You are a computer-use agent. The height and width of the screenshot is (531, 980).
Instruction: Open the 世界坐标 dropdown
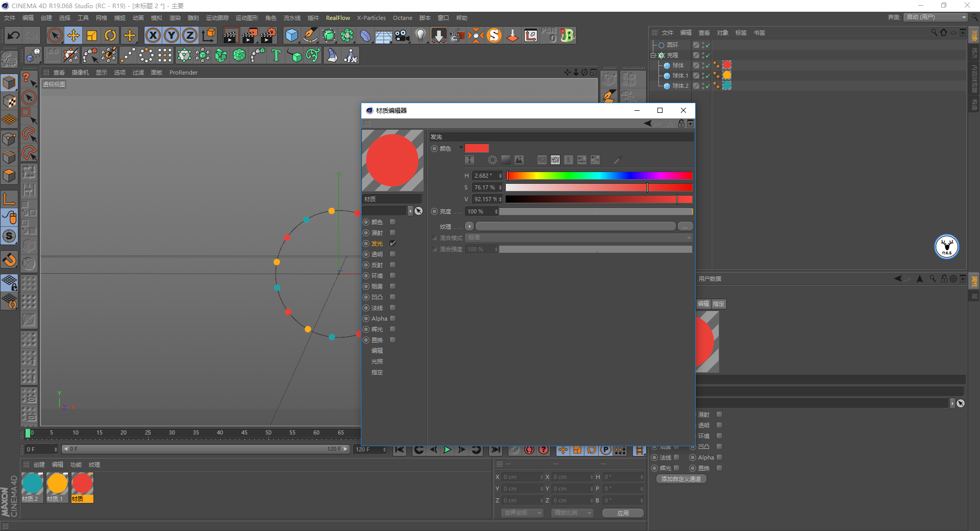[522, 513]
